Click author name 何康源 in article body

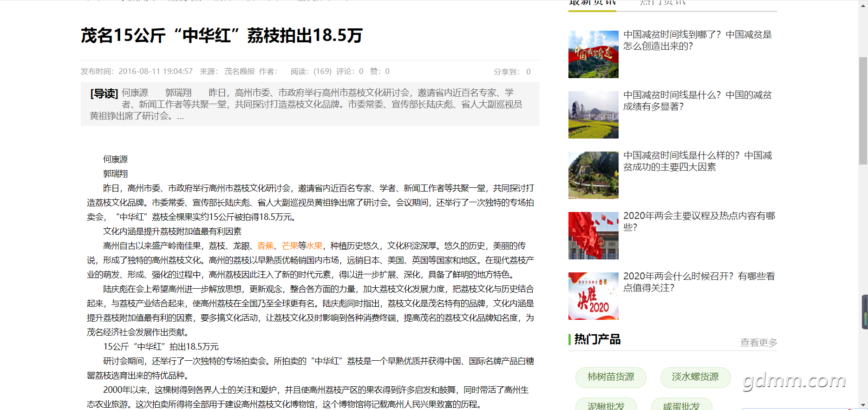[x=115, y=159]
